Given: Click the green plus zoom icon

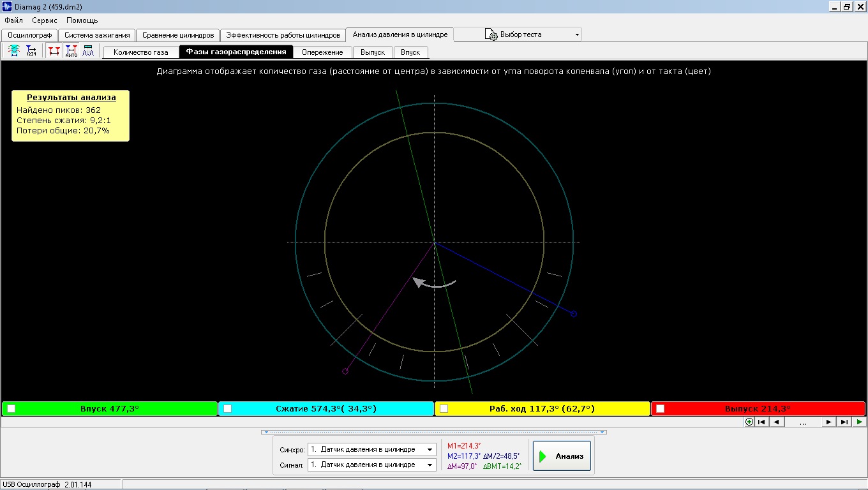Looking at the screenshot, I should [749, 422].
